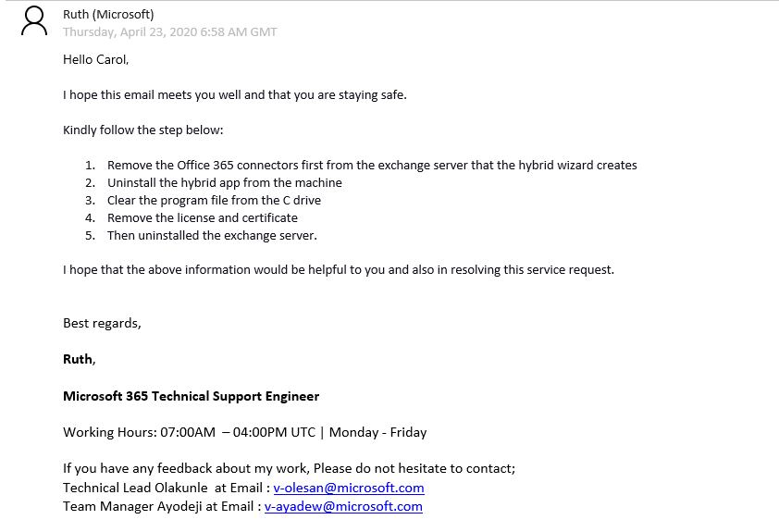Click the sentence hoping information is helpful

(339, 270)
